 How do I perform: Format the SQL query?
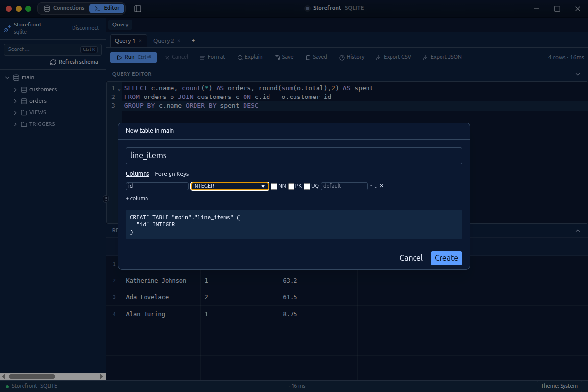click(213, 57)
